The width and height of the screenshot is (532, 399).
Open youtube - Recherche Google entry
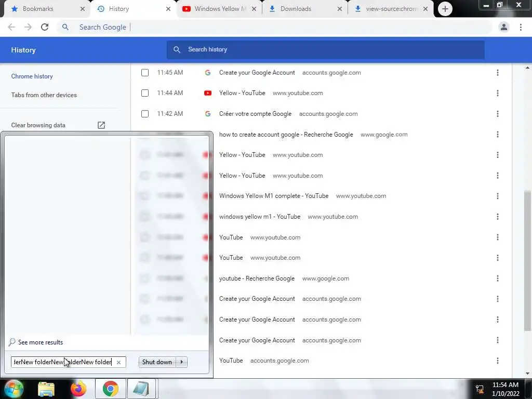pos(257,278)
